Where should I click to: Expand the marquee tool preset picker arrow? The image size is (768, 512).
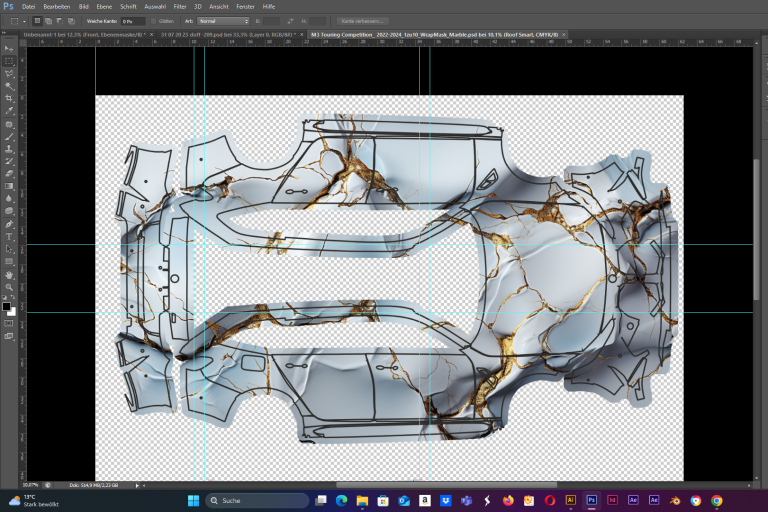click(24, 21)
